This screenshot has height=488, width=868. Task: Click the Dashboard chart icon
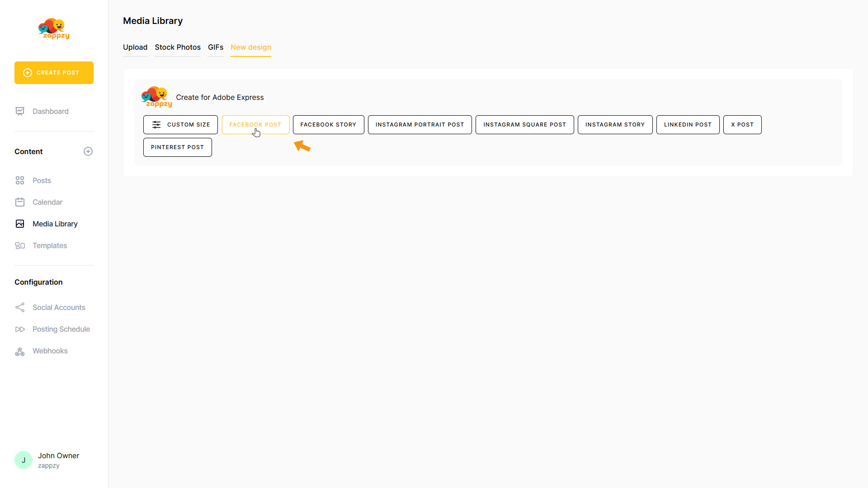[20, 111]
